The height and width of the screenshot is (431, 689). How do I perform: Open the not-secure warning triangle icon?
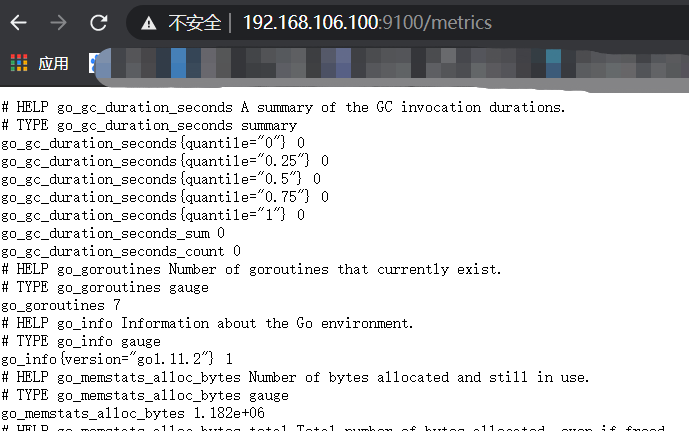(x=149, y=23)
